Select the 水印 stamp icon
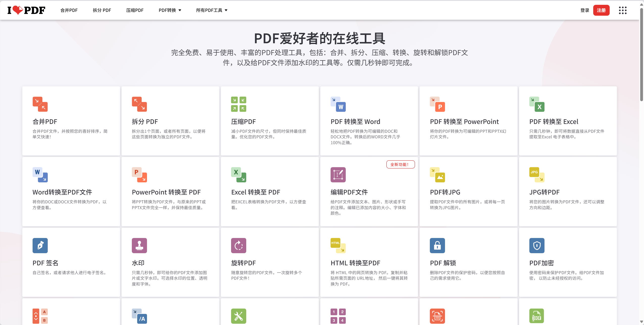This screenshot has height=325, width=644. [139, 246]
